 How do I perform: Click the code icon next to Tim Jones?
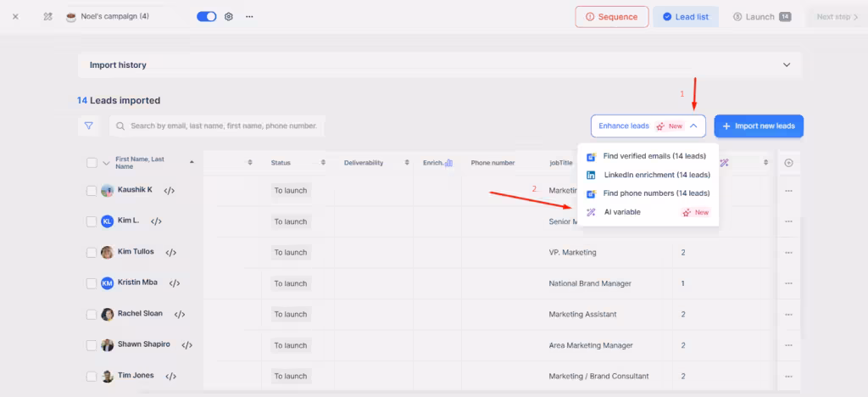(x=170, y=377)
